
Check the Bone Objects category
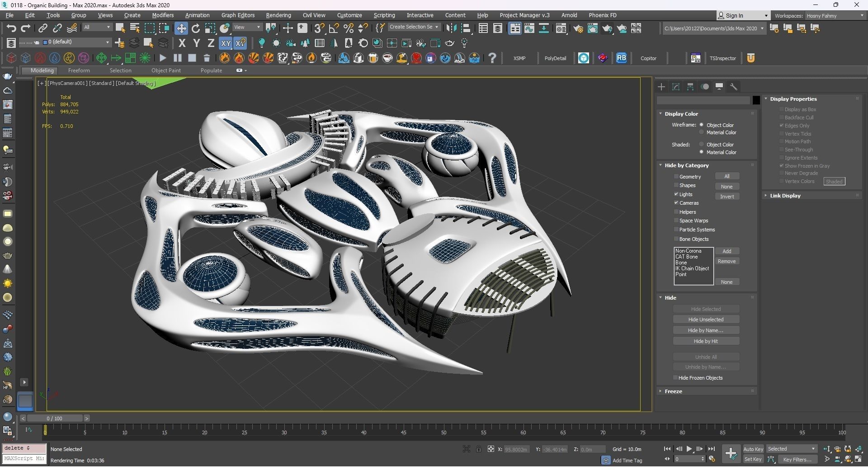[x=676, y=239]
